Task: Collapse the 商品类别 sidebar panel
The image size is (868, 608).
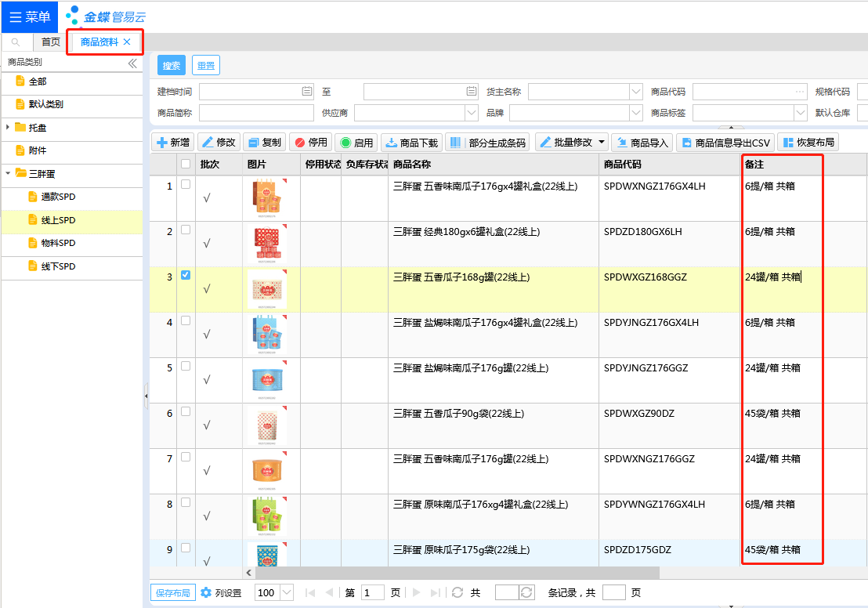Action: tap(132, 63)
